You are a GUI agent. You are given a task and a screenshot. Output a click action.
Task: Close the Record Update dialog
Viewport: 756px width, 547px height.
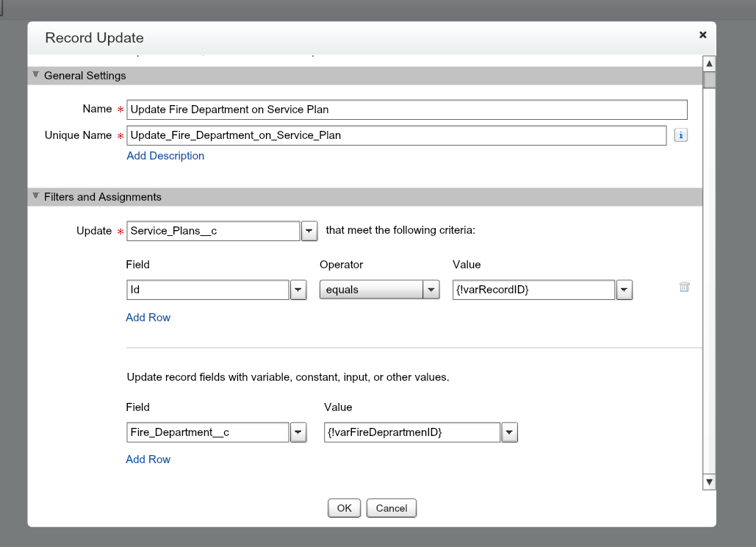click(702, 35)
